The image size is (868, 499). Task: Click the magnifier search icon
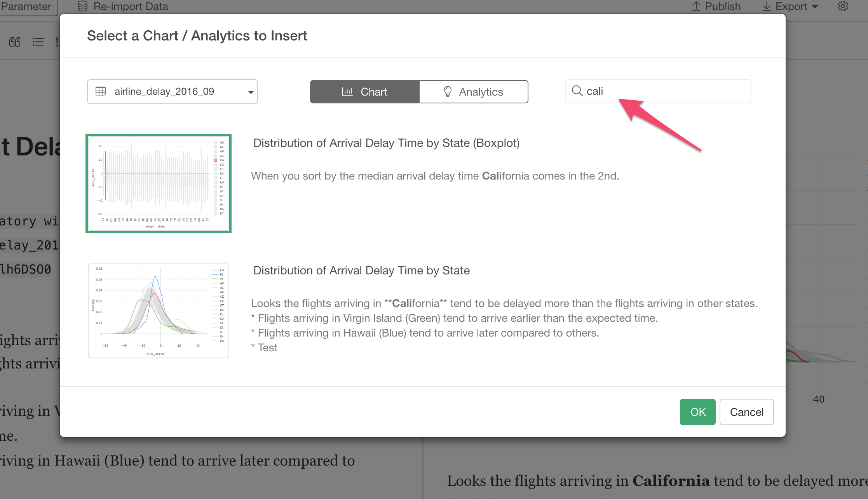[577, 91]
